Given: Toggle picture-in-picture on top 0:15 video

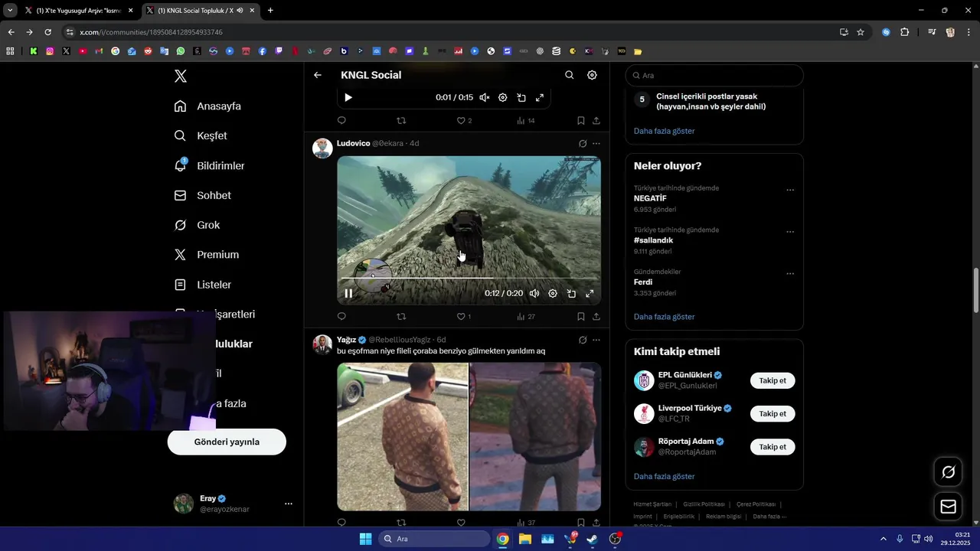Looking at the screenshot, I should (x=521, y=97).
